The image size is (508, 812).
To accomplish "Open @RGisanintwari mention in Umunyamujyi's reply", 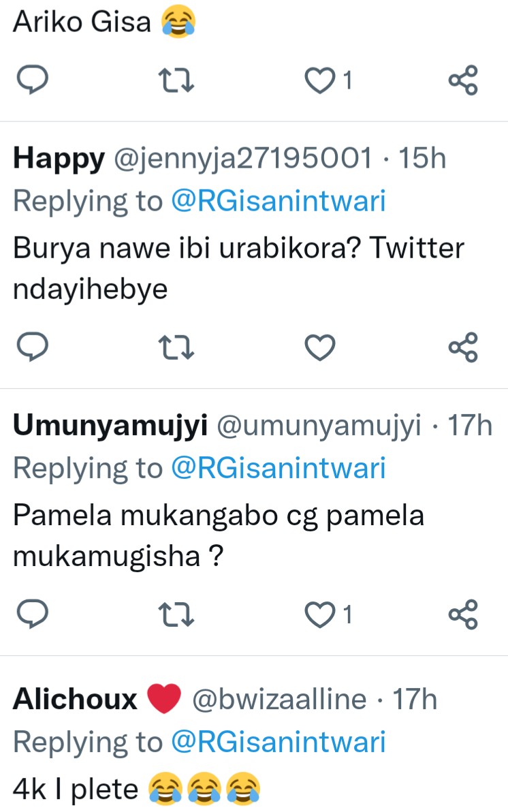I will [x=278, y=469].
